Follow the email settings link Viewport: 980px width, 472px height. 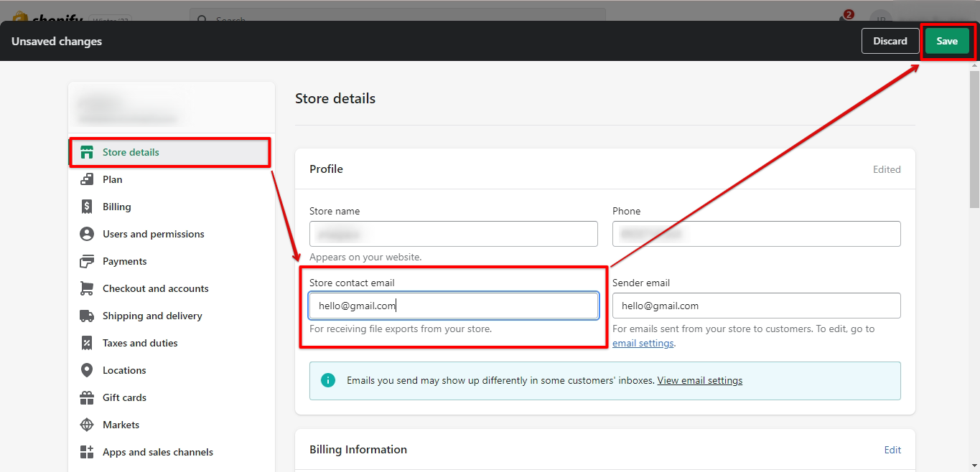[643, 344]
